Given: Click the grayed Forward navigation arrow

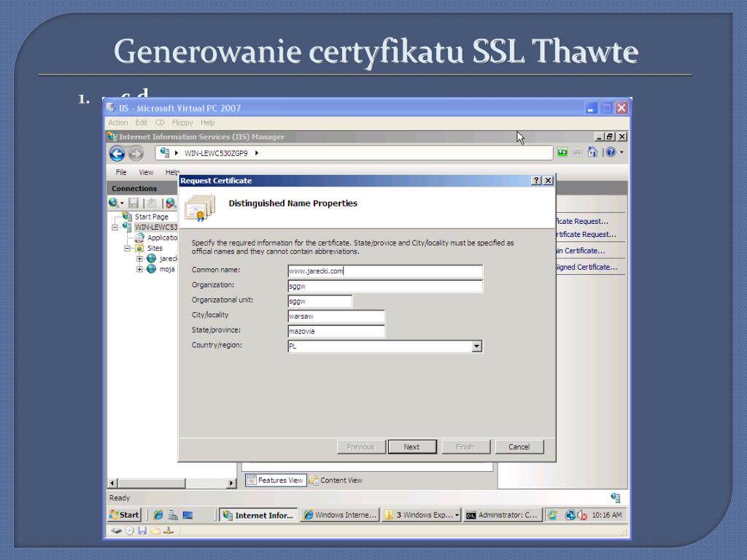Looking at the screenshot, I should coord(136,153).
